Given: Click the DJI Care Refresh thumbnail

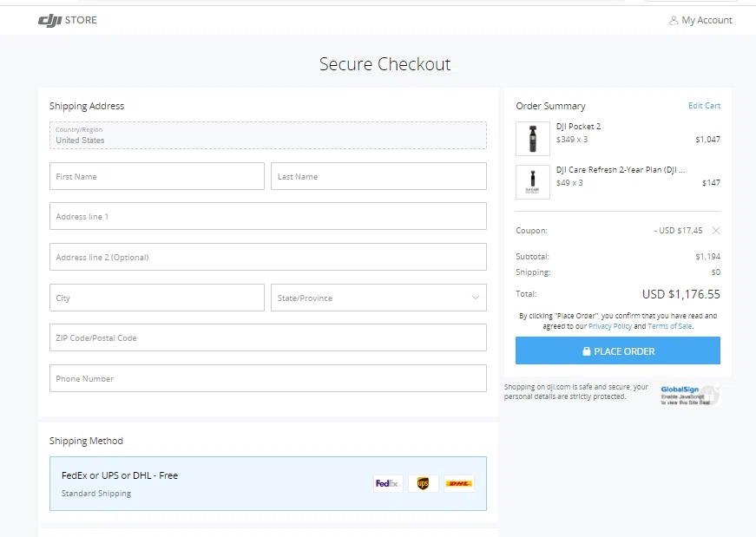Looking at the screenshot, I should [532, 182].
